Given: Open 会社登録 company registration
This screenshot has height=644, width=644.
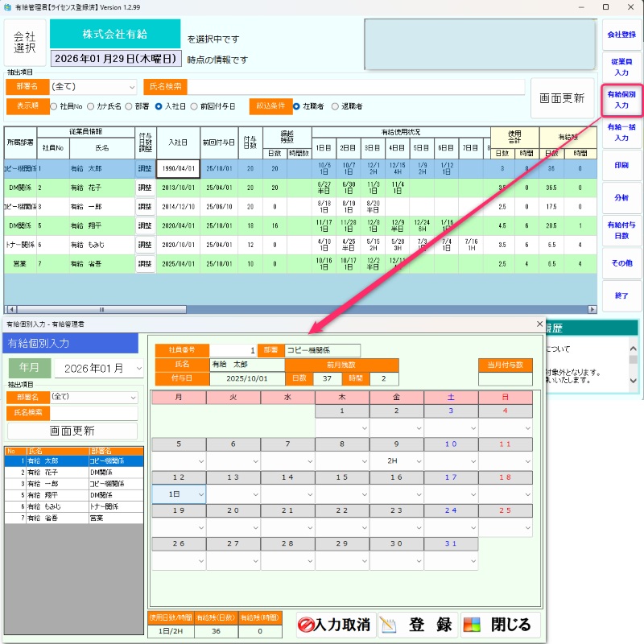Looking at the screenshot, I should [621, 35].
